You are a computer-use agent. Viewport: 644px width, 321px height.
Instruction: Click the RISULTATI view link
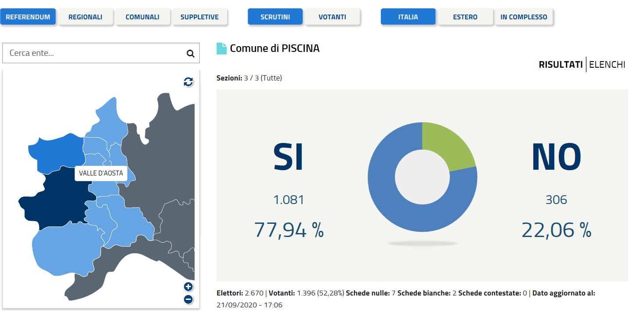[561, 65]
